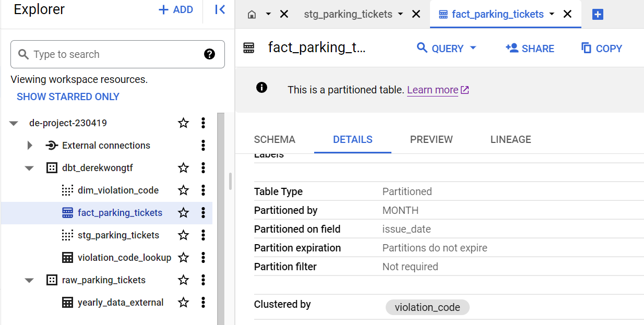
Task: Click the SHARE button
Action: click(530, 49)
